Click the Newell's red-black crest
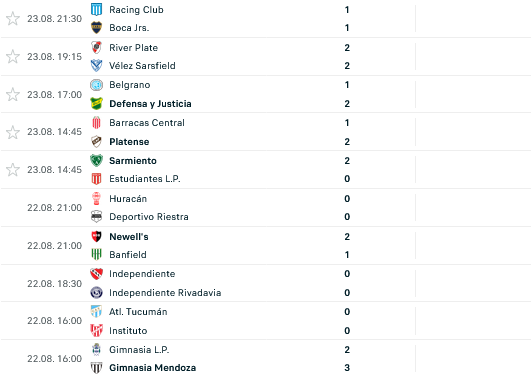The height and width of the screenshot is (377, 531). coord(97,236)
